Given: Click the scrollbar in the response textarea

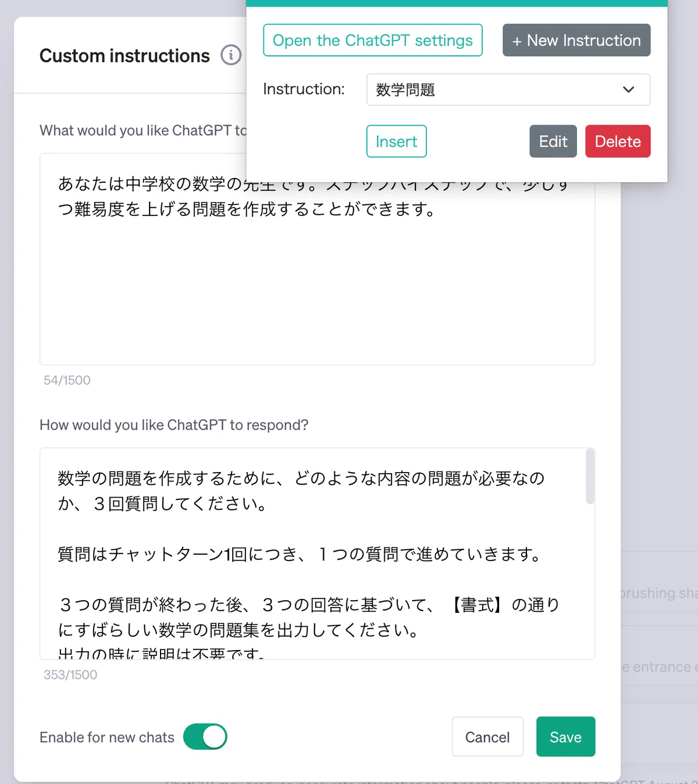Looking at the screenshot, I should 590,476.
